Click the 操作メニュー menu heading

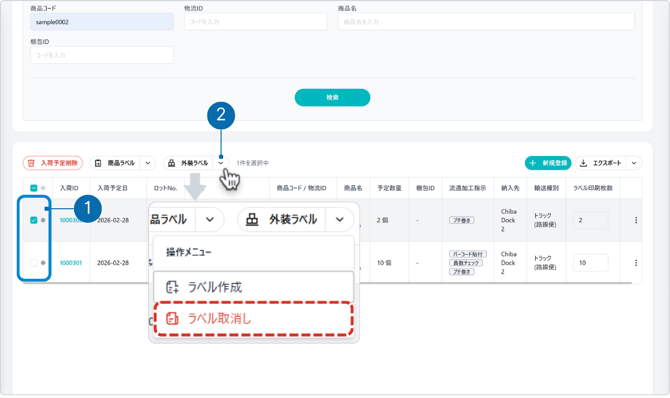point(189,252)
